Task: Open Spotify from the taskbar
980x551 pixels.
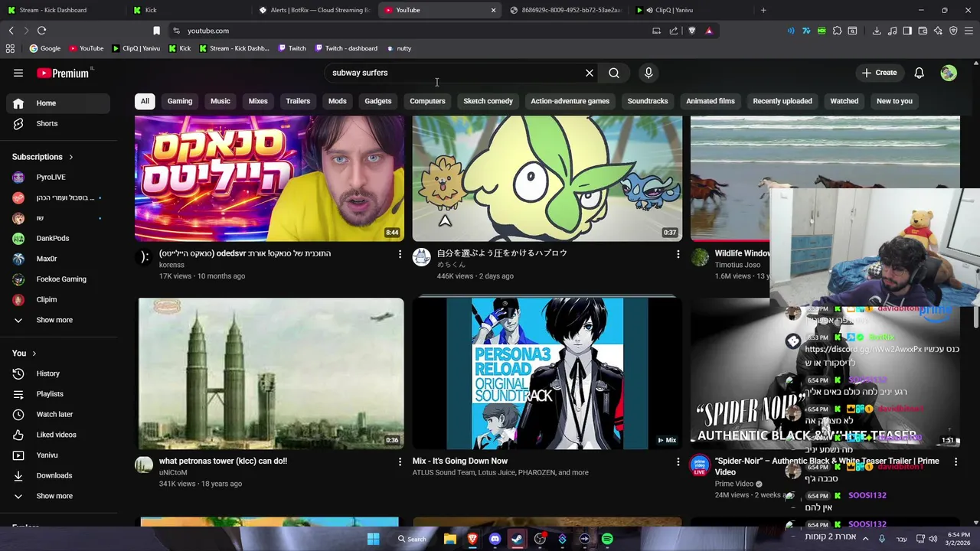Action: coord(607,539)
